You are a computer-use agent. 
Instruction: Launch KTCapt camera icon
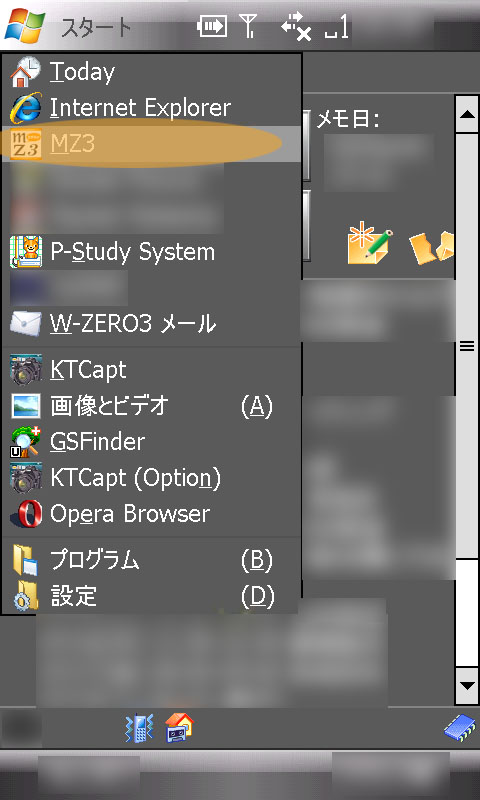[x=26, y=369]
